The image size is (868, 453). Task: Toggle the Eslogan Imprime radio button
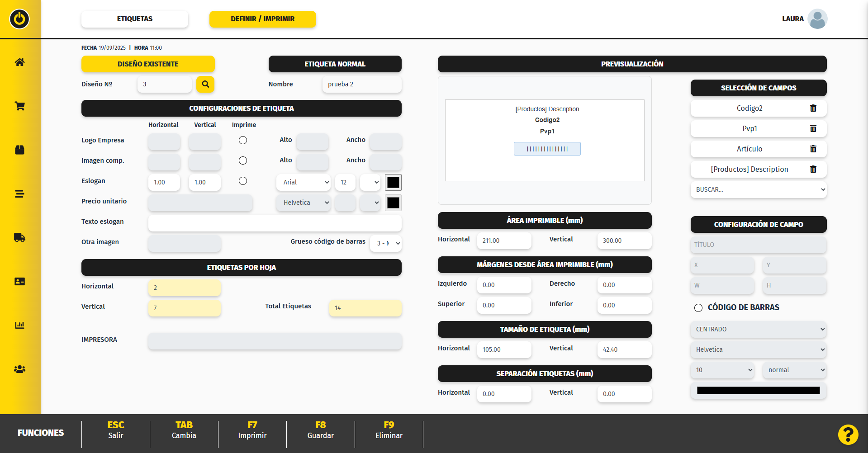point(243,181)
